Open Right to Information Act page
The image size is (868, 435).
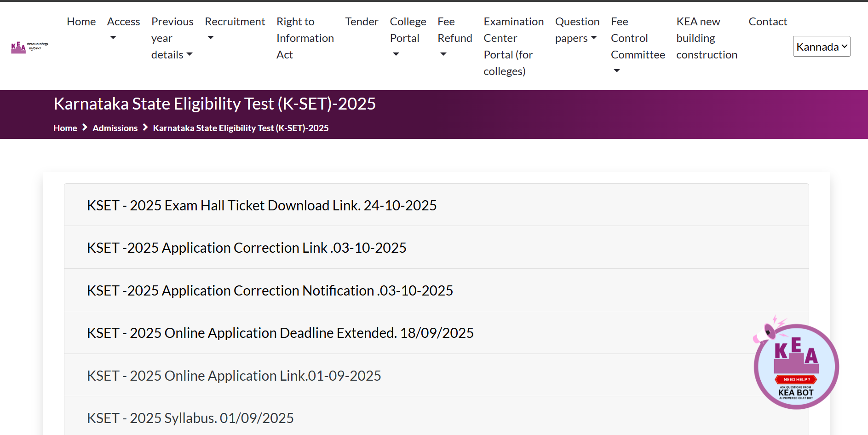click(x=305, y=38)
